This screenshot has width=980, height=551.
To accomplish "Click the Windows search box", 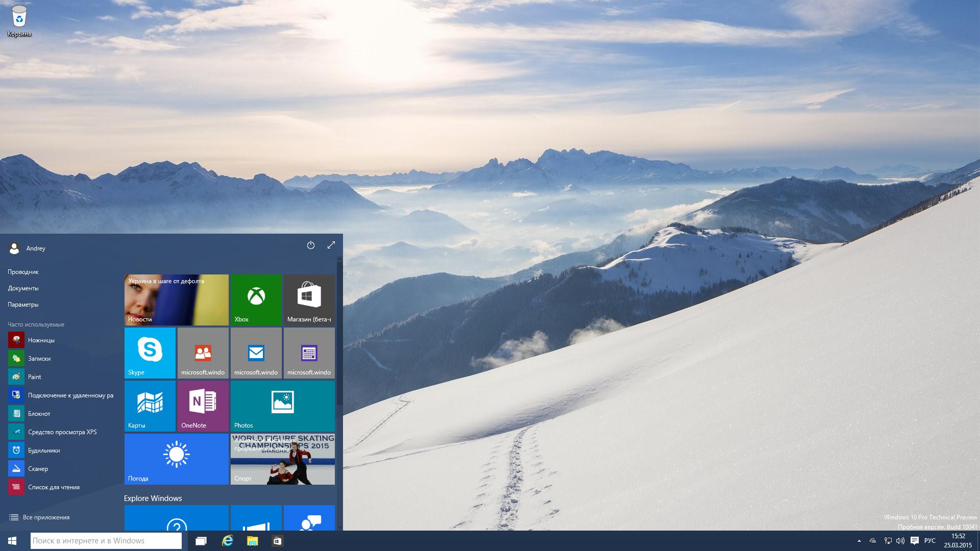I will (106, 541).
